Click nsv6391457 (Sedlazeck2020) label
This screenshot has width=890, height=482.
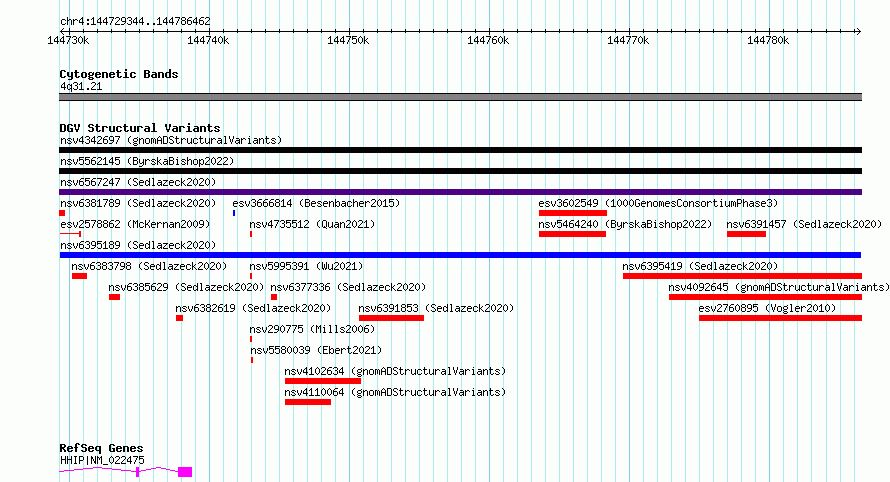(x=804, y=224)
